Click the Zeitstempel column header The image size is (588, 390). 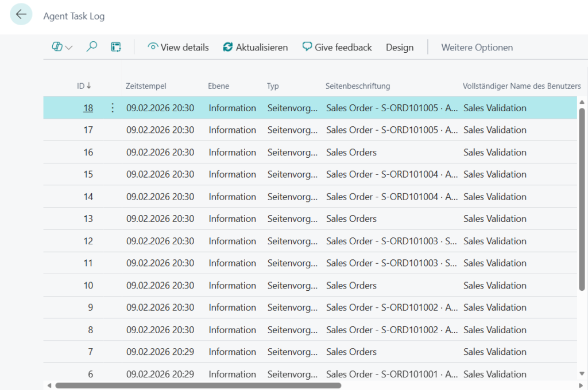coord(146,86)
